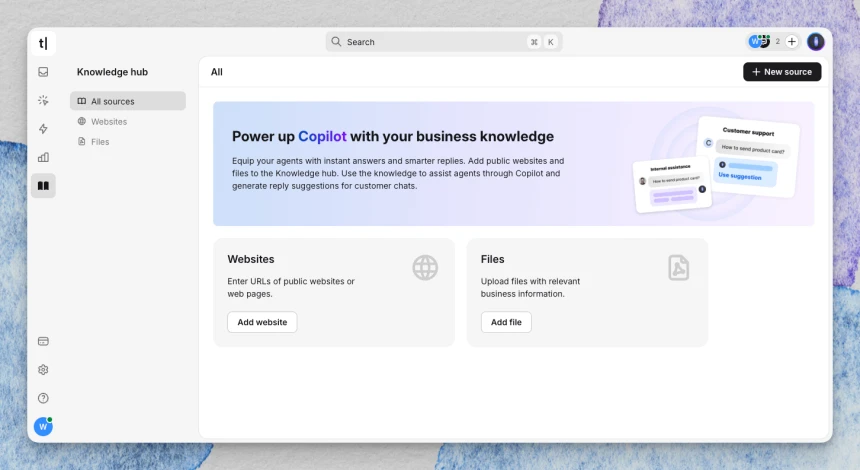Click the magnifier icon in Search bar
This screenshot has width=860, height=470.
point(336,42)
